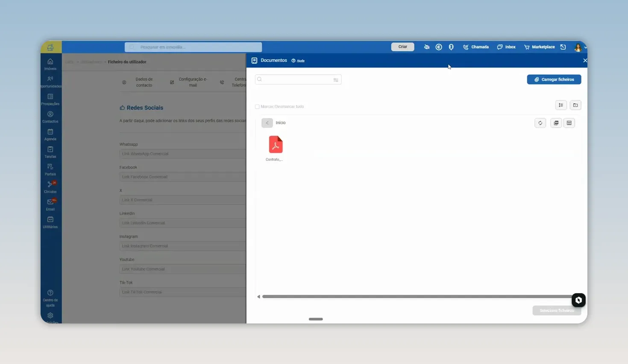Go to Oportunidades in the sidebar
Image resolution: width=628 pixels, height=364 pixels.
pyautogui.click(x=50, y=82)
